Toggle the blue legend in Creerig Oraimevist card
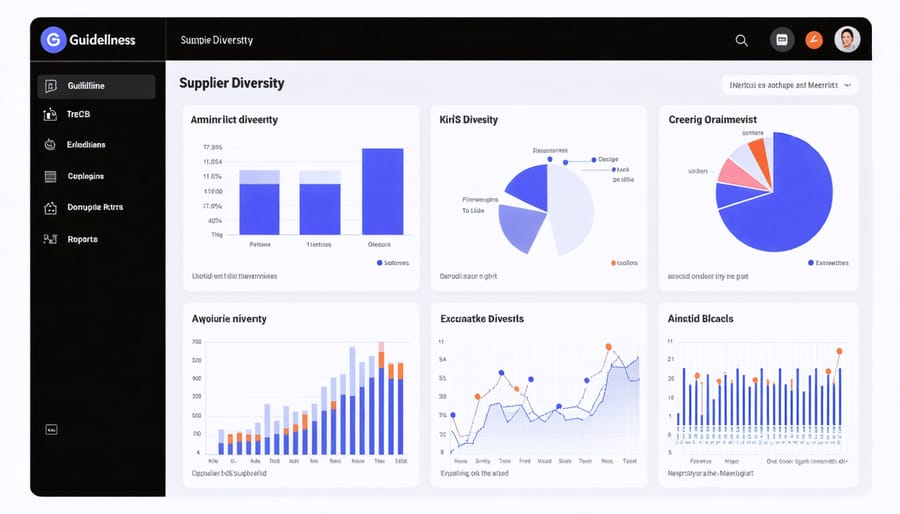This screenshot has height=514, width=900. pyautogui.click(x=810, y=263)
